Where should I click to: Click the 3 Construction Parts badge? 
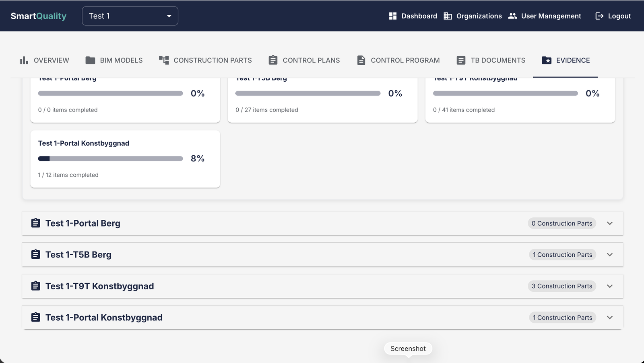(562, 286)
